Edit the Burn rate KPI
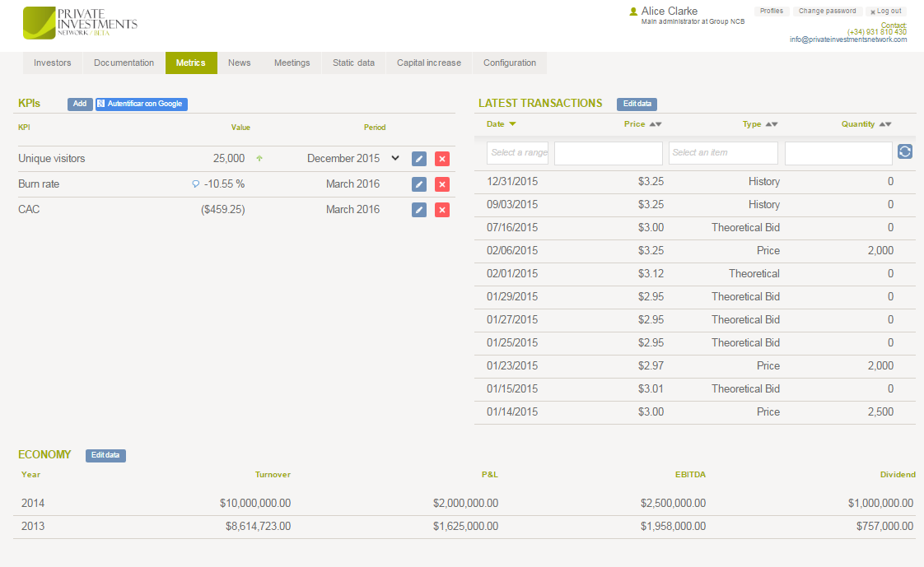Screen dimensions: 924x567 (x=418, y=184)
